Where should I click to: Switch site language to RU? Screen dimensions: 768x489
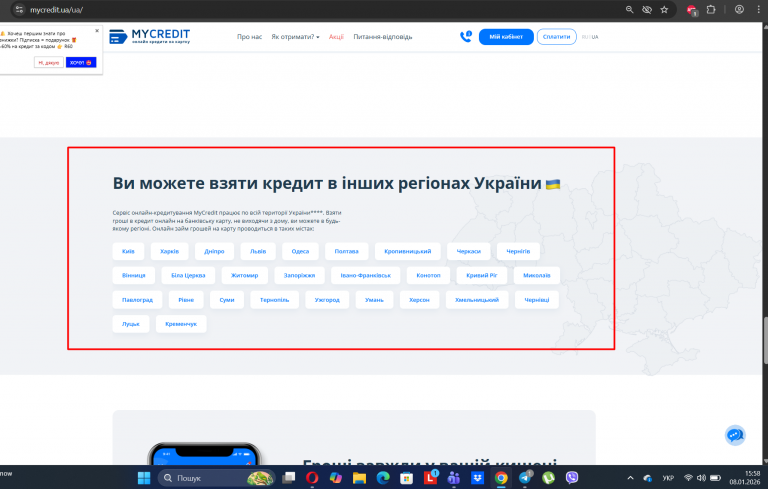[584, 37]
